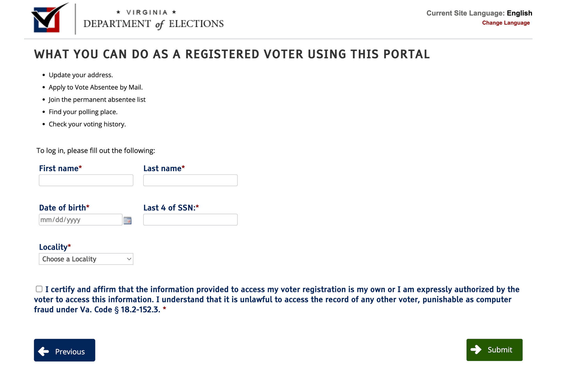Viewport: 563px width, 392px height.
Task: Click the arrow icon on the Submit button
Action: click(x=476, y=350)
